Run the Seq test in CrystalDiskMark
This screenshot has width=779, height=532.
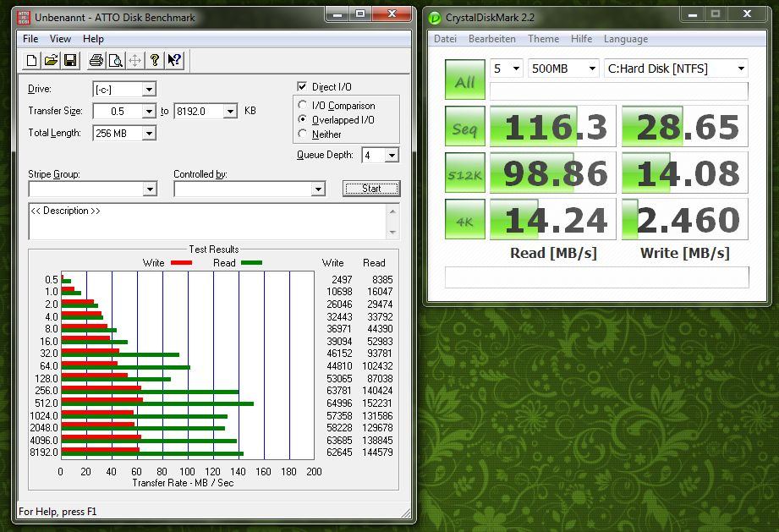coord(465,126)
